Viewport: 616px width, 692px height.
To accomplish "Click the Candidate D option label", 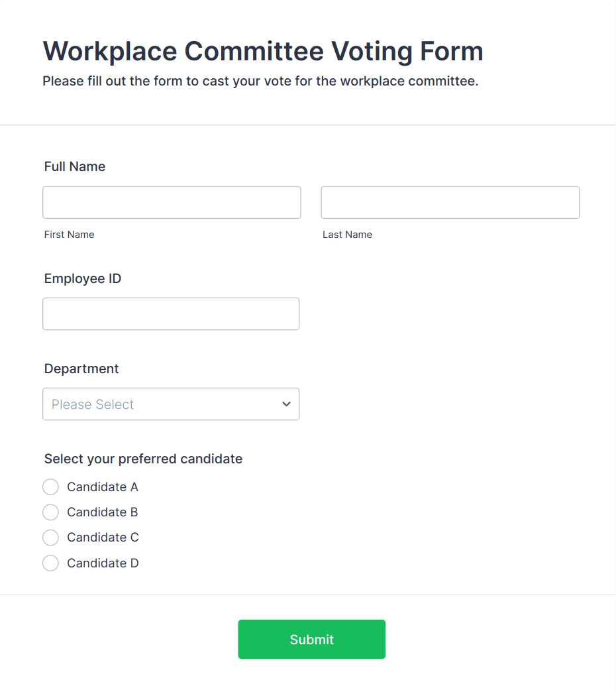I will tap(102, 563).
